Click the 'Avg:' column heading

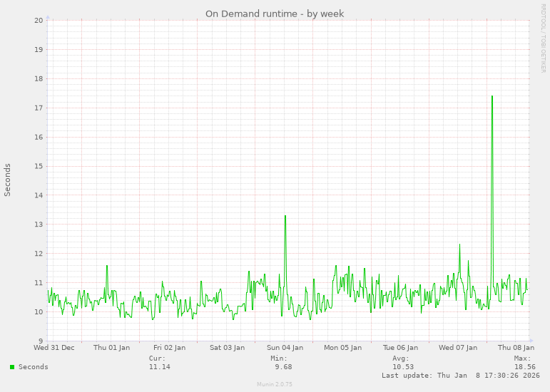401,359
